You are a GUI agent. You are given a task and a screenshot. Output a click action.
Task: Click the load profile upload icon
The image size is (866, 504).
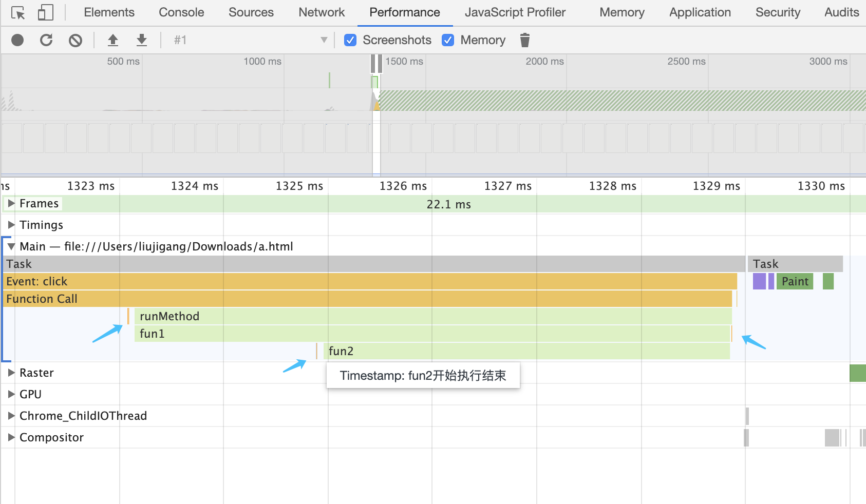tap(113, 40)
